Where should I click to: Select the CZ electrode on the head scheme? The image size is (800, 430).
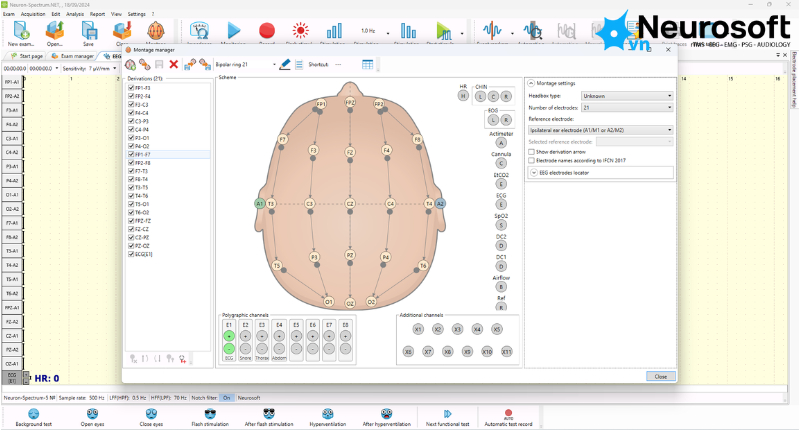click(349, 204)
